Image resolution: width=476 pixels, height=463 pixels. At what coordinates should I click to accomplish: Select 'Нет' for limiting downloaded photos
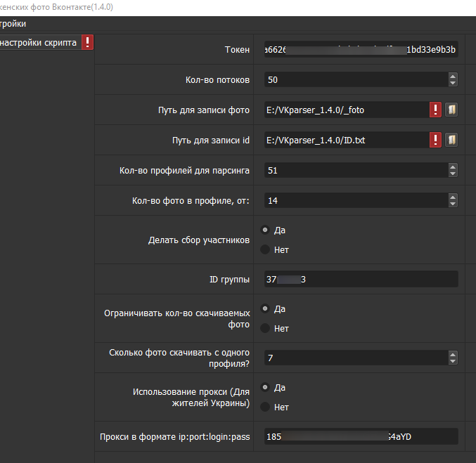(265, 328)
